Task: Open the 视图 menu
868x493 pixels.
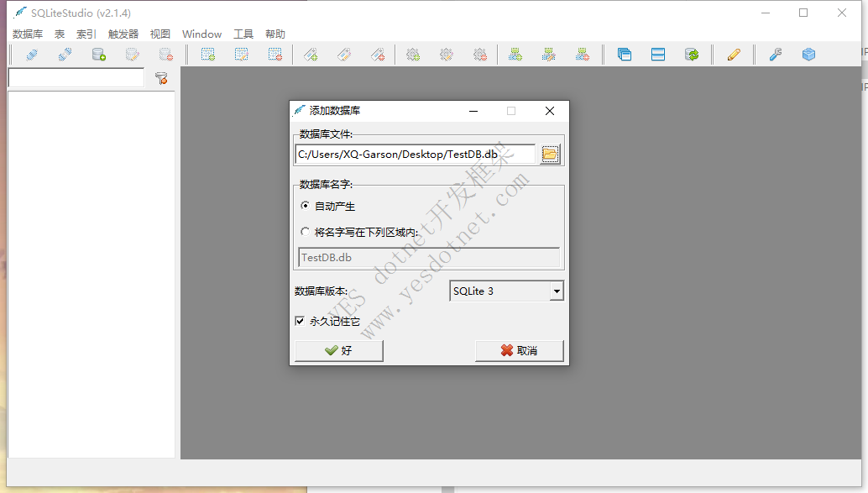Action: pyautogui.click(x=160, y=34)
